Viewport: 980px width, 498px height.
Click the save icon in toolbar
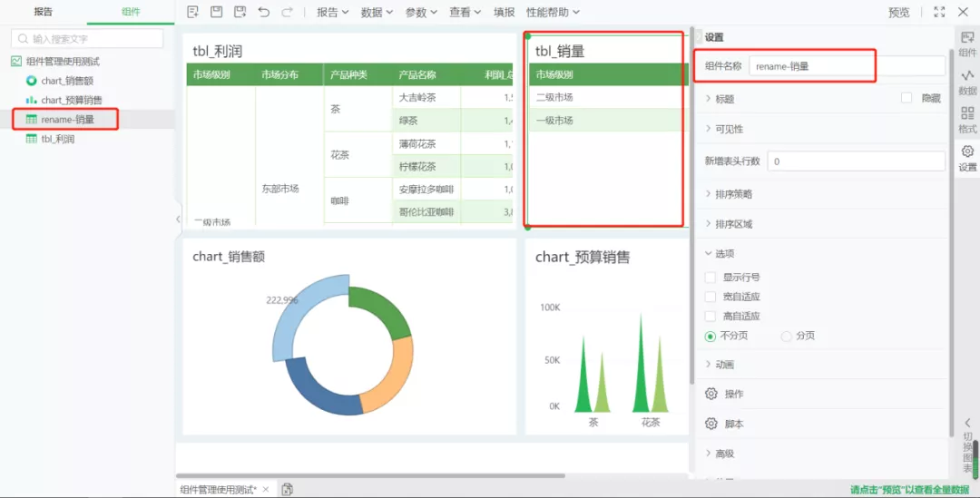216,12
